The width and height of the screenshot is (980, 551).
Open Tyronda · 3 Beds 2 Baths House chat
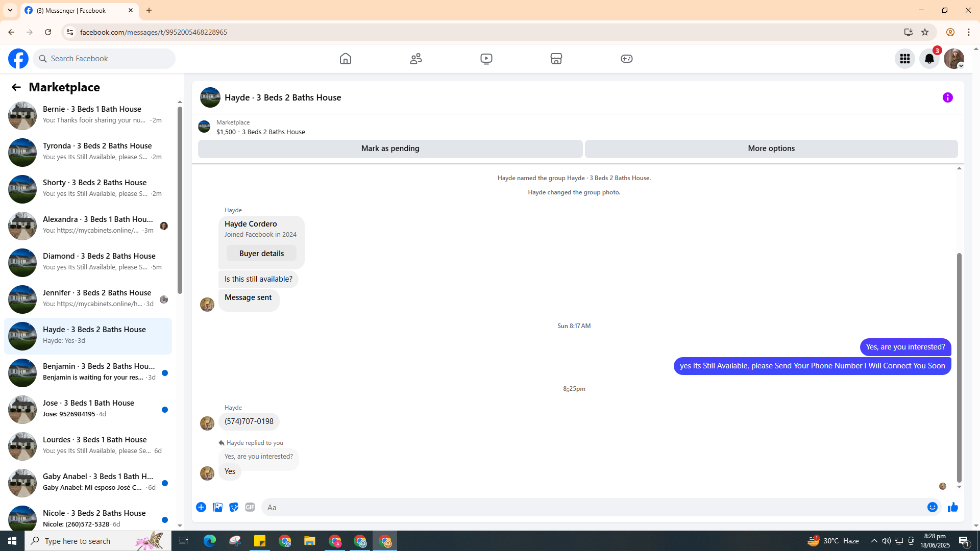tap(88, 153)
